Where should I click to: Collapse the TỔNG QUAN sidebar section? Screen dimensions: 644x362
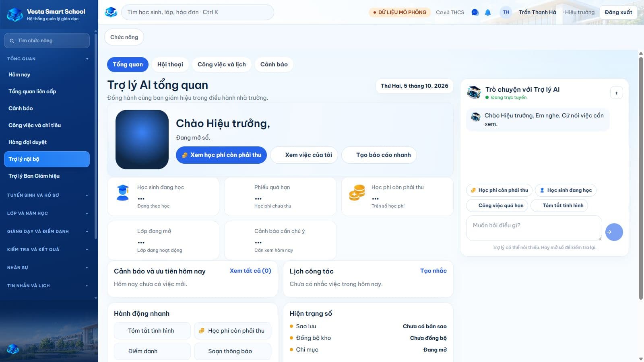[x=47, y=59]
